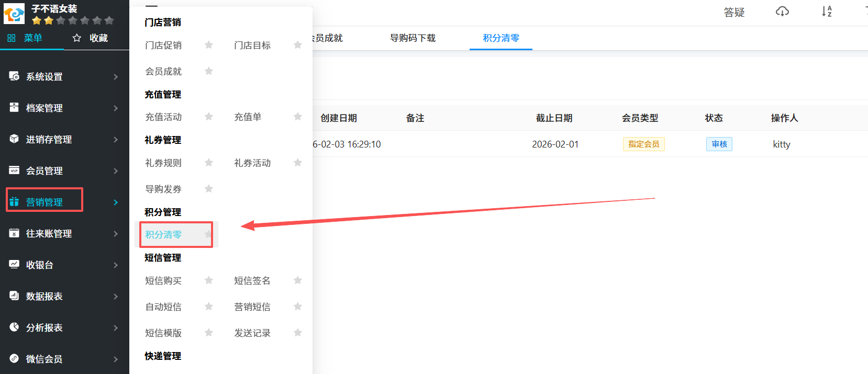
Task: Expand 分析报表 with its chevron
Action: (x=116, y=328)
